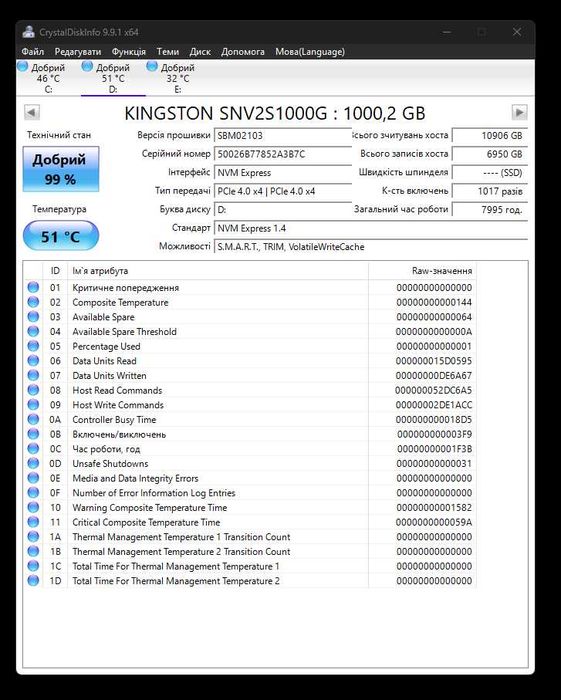Screen dimensions: 561x700
Task: Click status icon of Data Units Read row
Action: tap(33, 360)
